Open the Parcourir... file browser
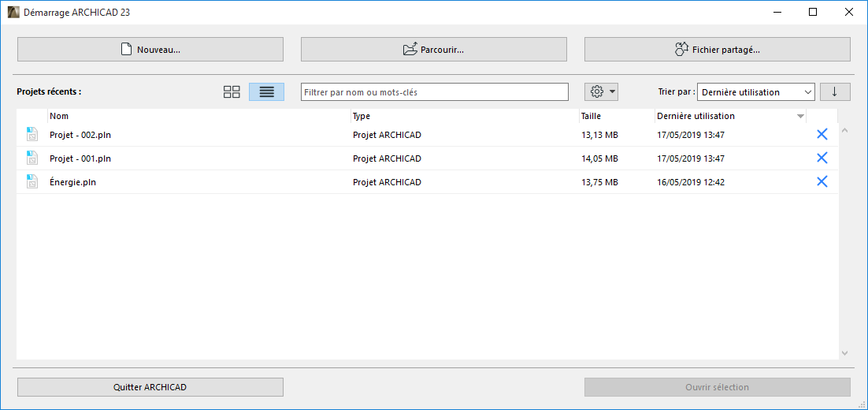The image size is (868, 410). [x=434, y=50]
